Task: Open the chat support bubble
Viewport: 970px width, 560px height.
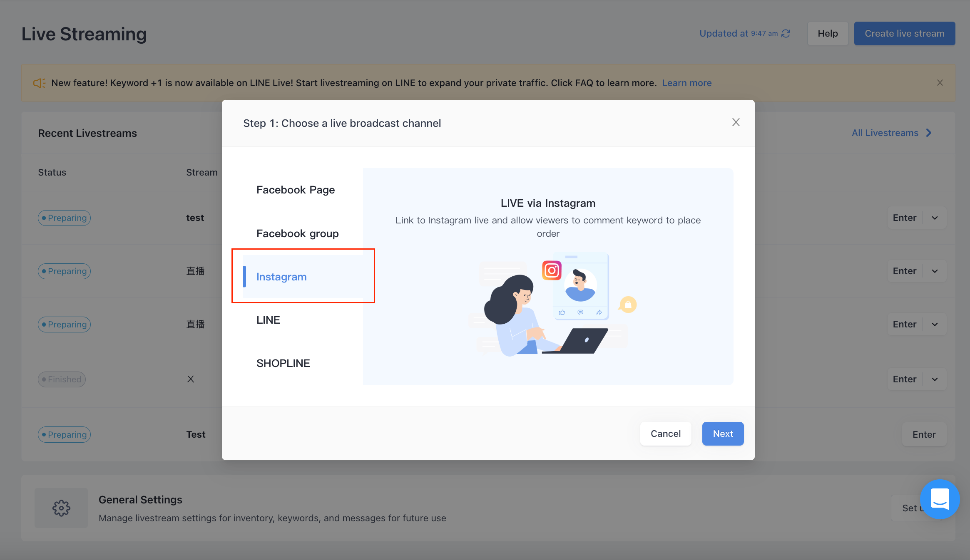Action: 940,499
